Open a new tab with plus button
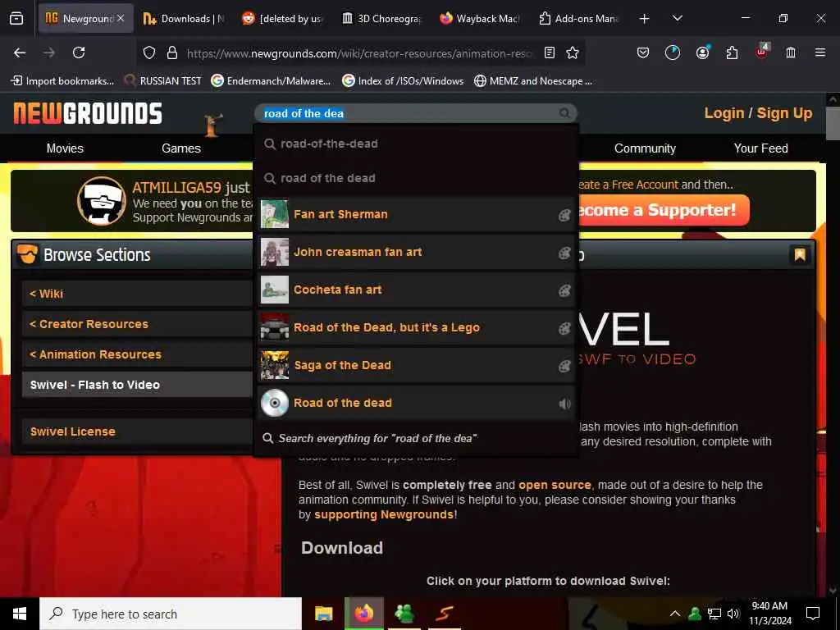Viewport: 840px width, 630px height. (x=645, y=19)
